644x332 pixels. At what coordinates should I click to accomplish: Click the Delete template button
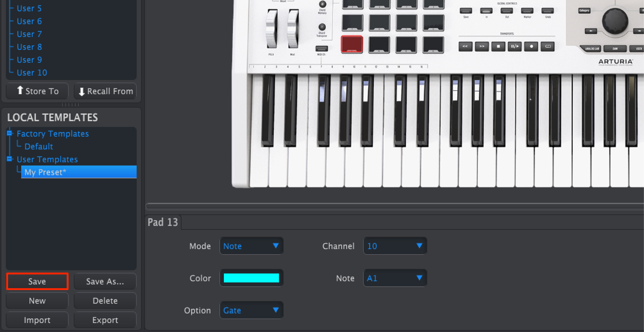pos(105,300)
